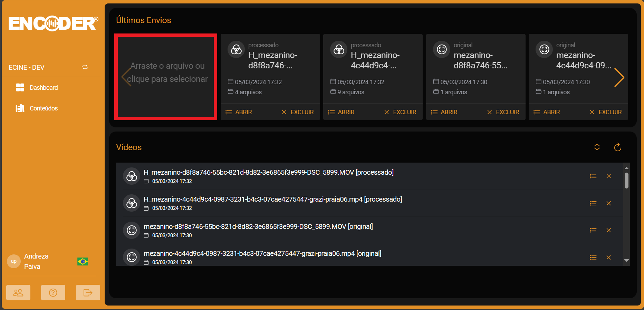Change language via the Brazil flag
This screenshot has width=644, height=310.
click(x=83, y=261)
